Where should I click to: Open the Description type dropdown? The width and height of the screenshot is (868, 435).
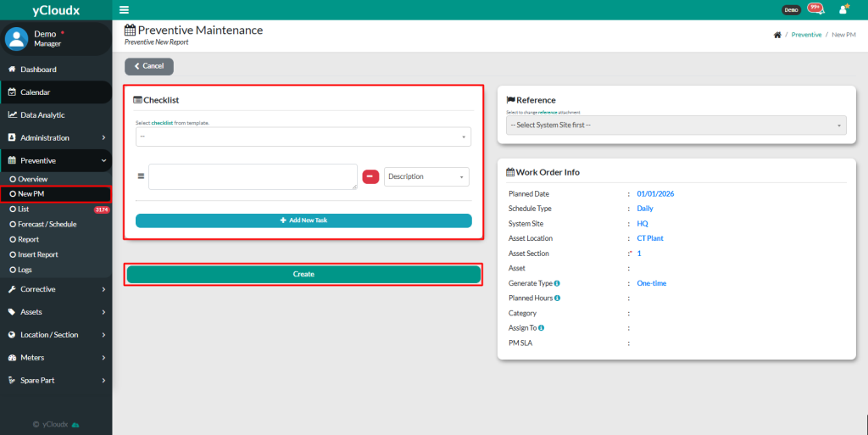(x=426, y=176)
